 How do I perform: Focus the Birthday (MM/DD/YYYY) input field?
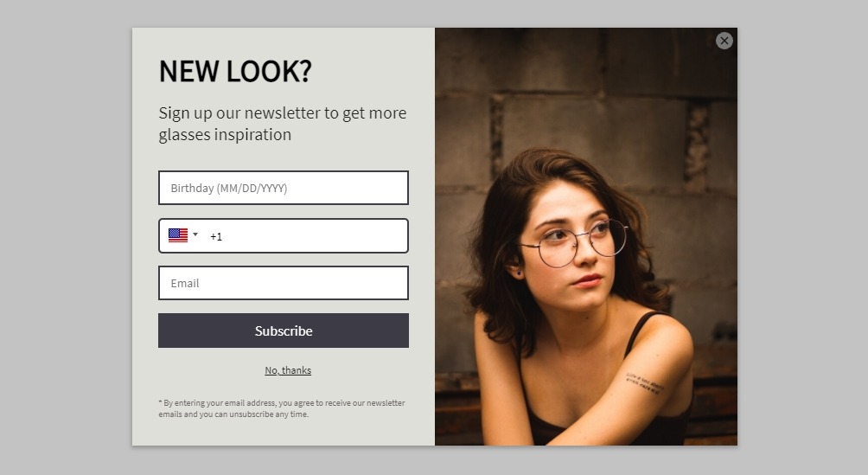click(284, 188)
